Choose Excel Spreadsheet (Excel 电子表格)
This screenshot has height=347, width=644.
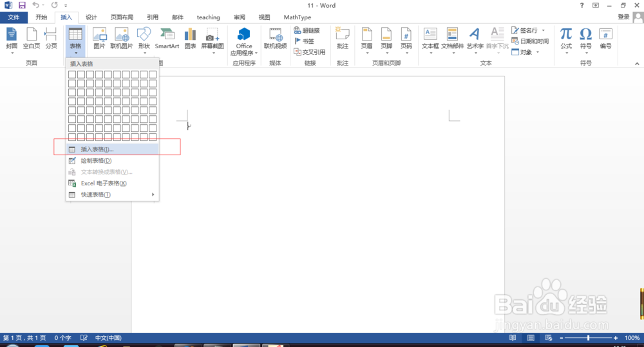pyautogui.click(x=113, y=183)
